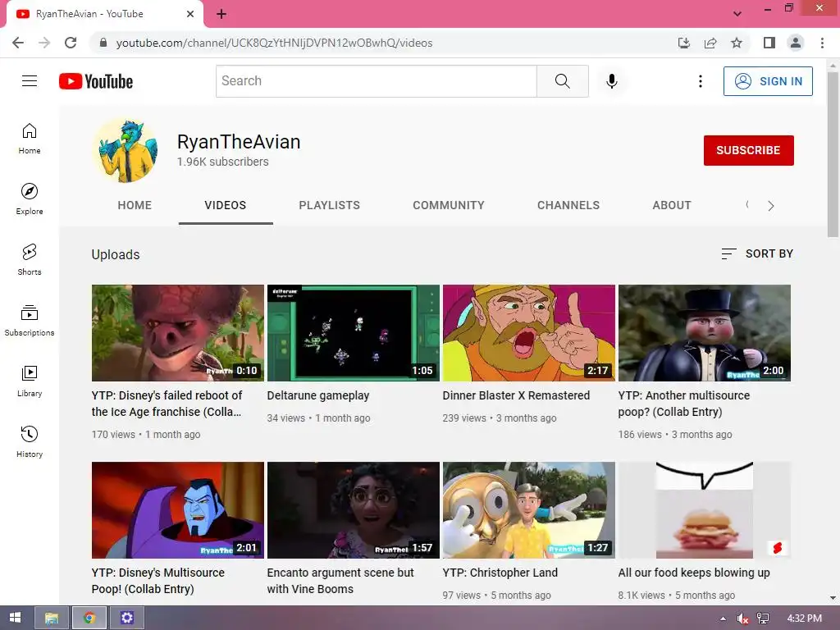
Task: Click the YouTube logo
Action: pos(96,81)
